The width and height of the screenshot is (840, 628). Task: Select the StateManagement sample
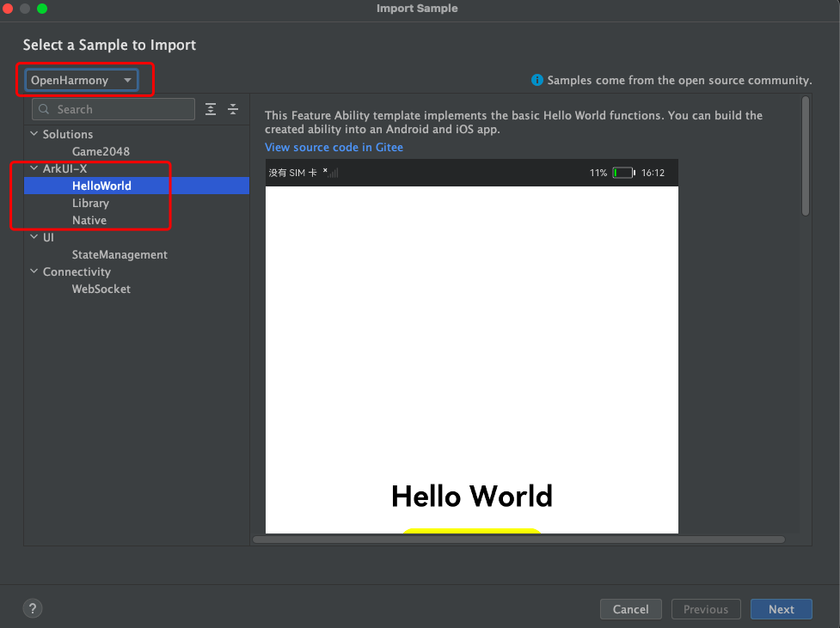120,254
